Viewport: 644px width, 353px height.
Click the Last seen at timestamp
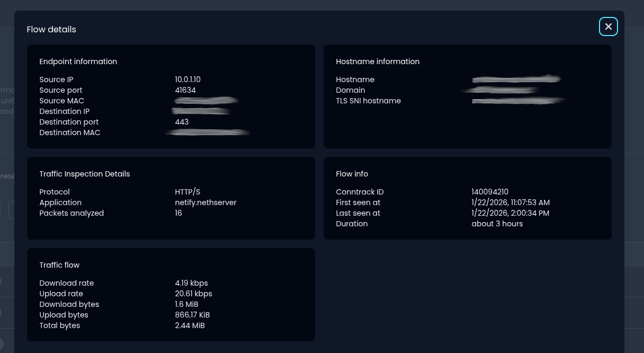(510, 213)
